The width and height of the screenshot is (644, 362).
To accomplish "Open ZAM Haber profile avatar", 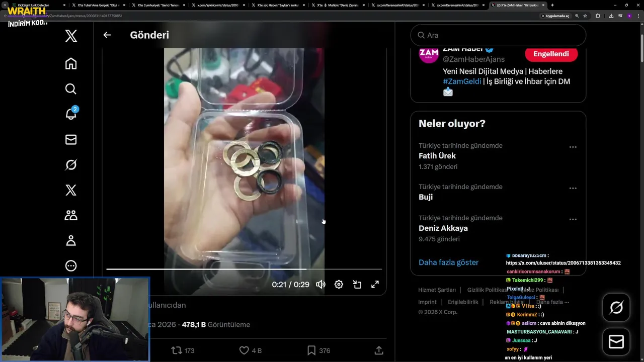I will click(x=429, y=54).
